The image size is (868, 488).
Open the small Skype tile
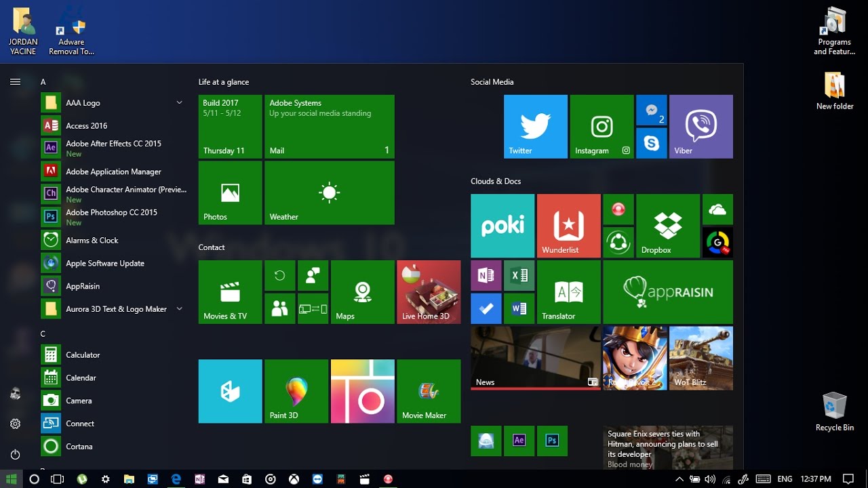coord(652,143)
